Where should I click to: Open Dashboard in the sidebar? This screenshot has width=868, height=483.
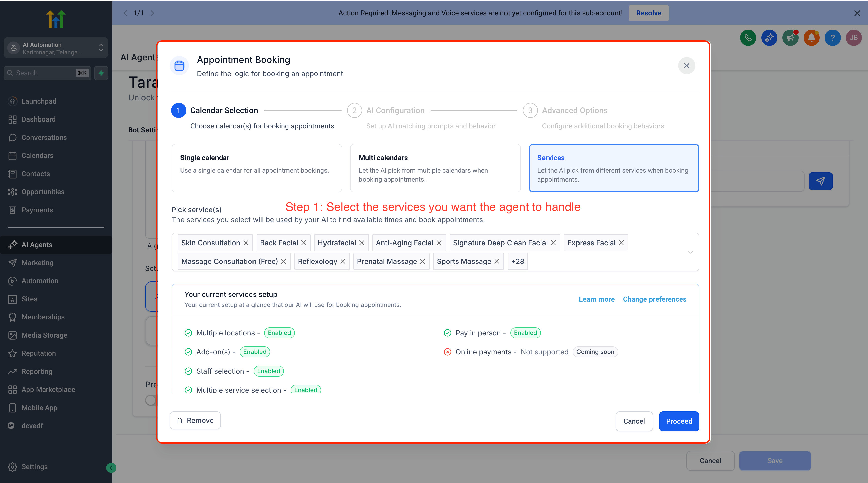tap(56, 119)
